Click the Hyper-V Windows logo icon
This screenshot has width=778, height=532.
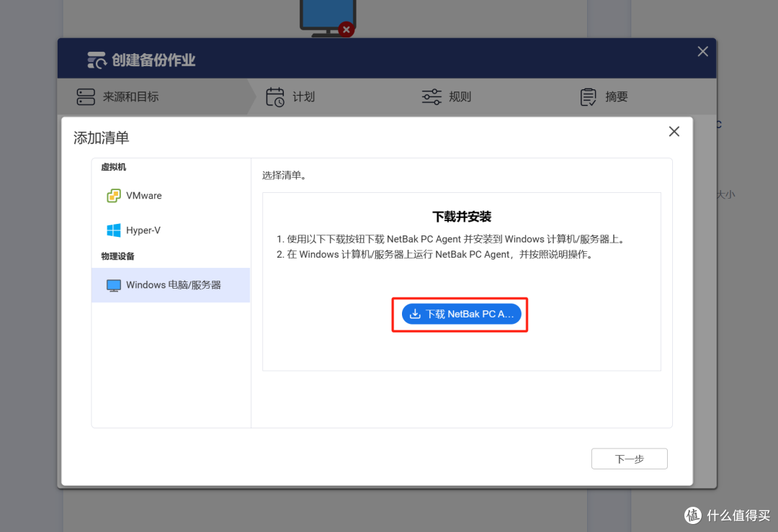point(114,230)
